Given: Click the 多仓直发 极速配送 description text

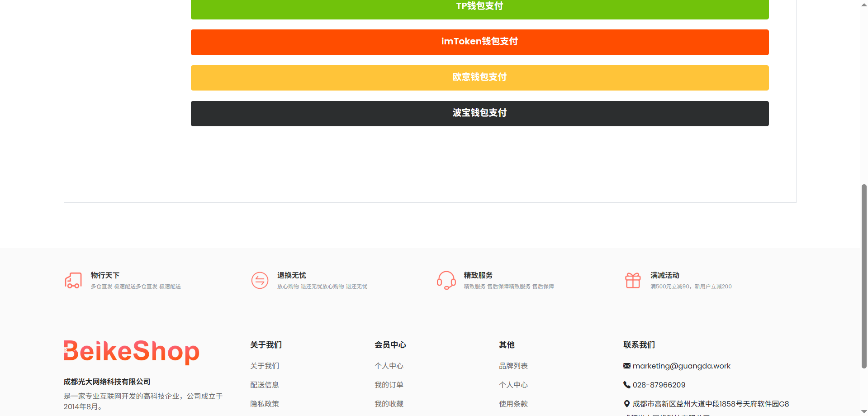Looking at the screenshot, I should 136,287.
